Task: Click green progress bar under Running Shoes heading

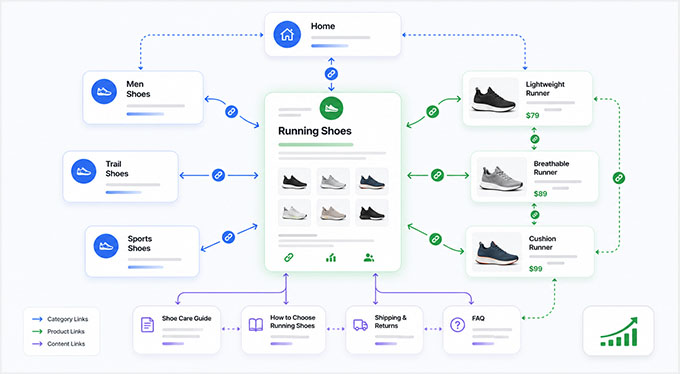Action: [316, 144]
